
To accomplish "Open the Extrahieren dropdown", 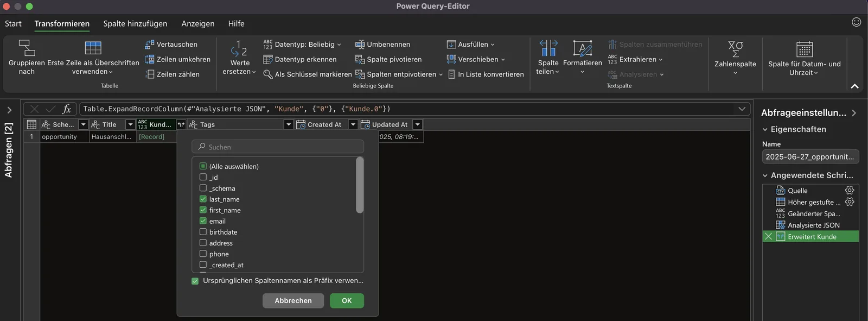I will click(635, 59).
